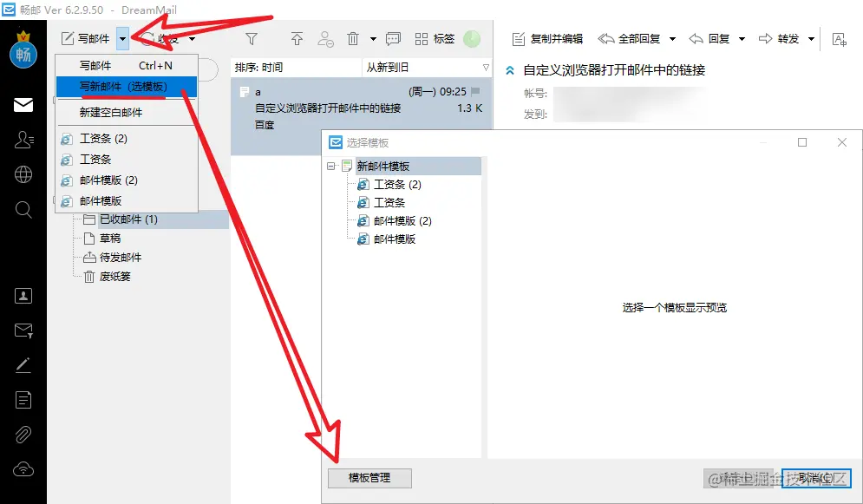The width and height of the screenshot is (863, 504).
Task: Click the 回复 reply button
Action: [709, 38]
